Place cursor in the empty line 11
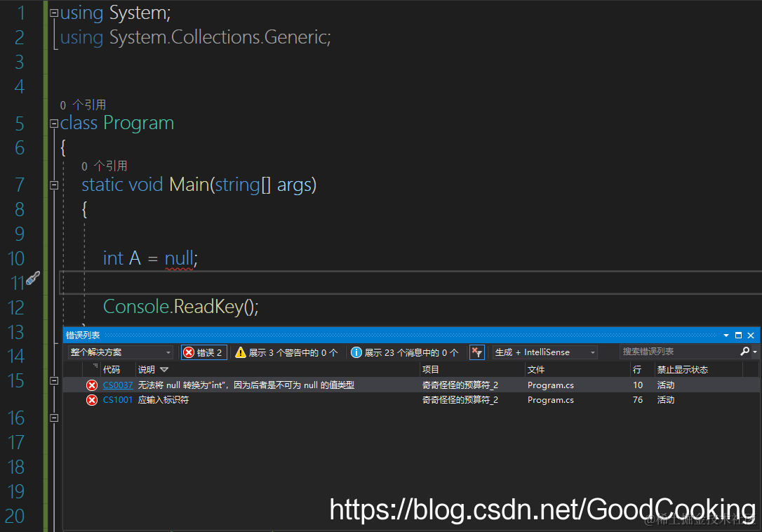Screen dimensions: 762x532 [410, 283]
